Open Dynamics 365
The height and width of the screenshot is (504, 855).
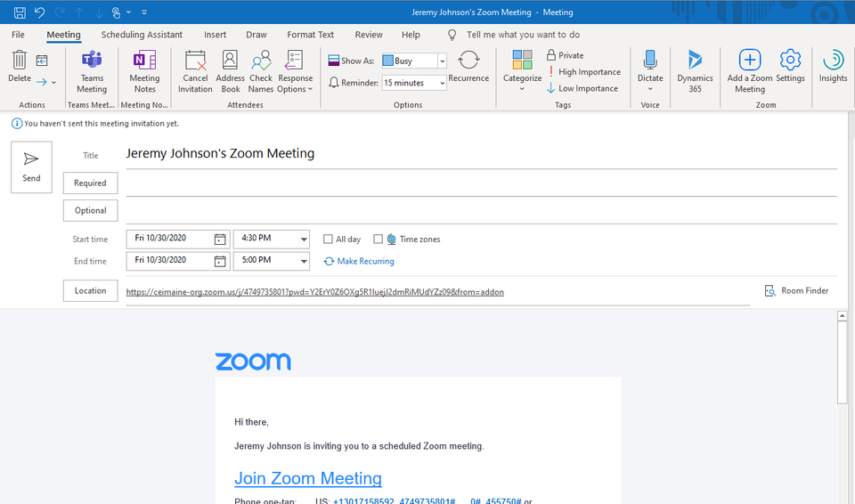(695, 71)
